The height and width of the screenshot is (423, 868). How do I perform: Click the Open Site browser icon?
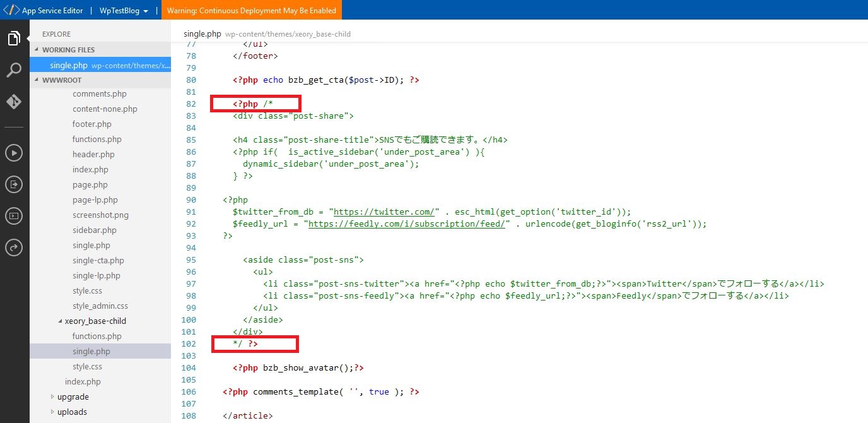pyautogui.click(x=14, y=247)
